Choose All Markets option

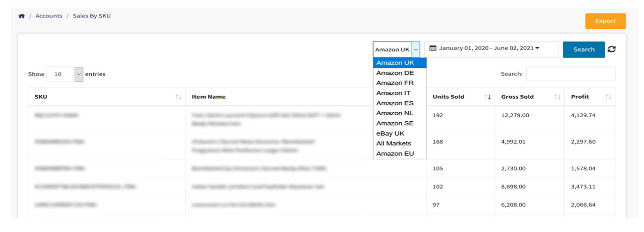(400, 143)
